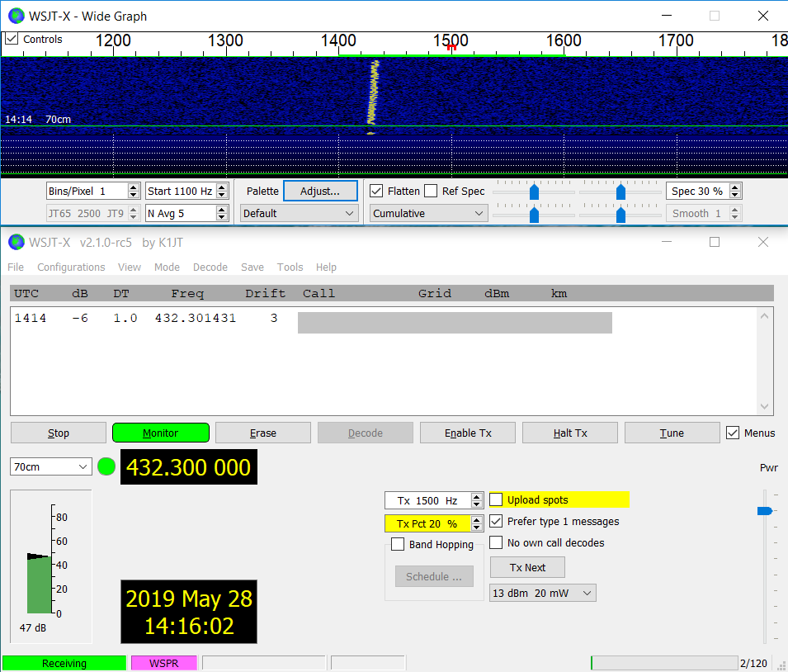Click the lower-right spectrum zero slider
The width and height of the screenshot is (788, 672).
pos(620,215)
